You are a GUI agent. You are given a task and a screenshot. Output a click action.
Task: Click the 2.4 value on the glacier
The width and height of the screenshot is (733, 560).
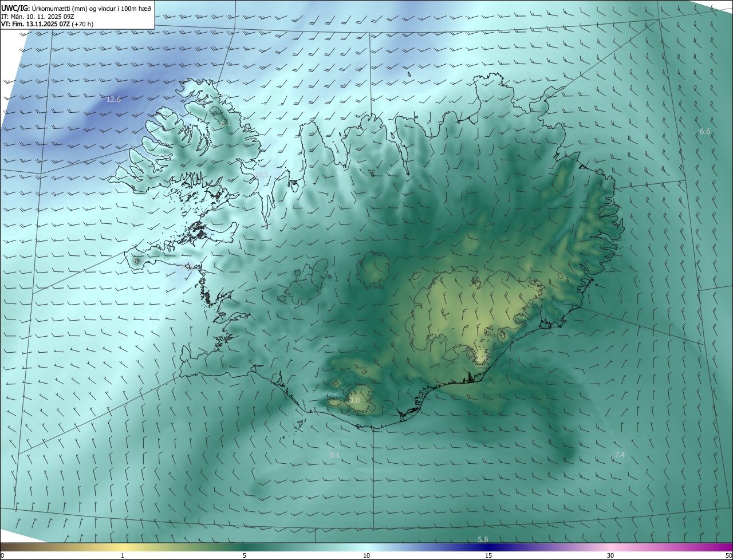pyautogui.click(x=481, y=358)
